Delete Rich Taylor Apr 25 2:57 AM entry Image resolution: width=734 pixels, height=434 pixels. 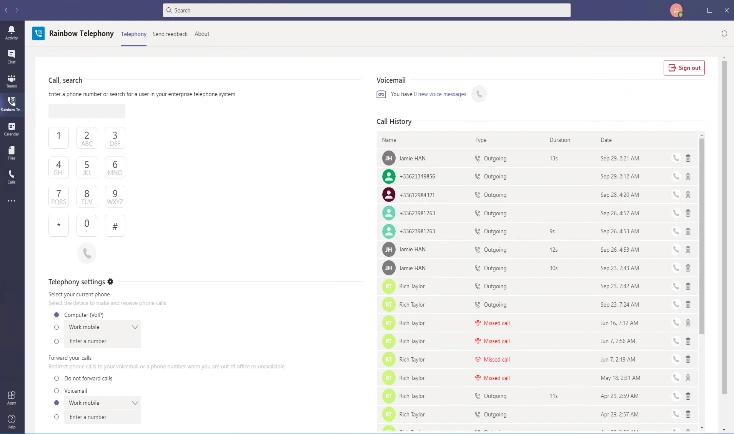[x=688, y=414]
